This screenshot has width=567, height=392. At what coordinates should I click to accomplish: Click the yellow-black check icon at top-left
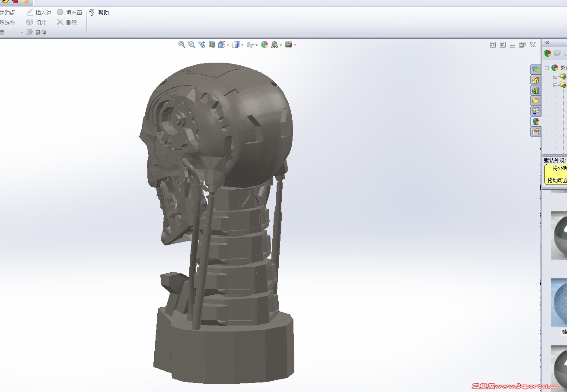[6, 1]
